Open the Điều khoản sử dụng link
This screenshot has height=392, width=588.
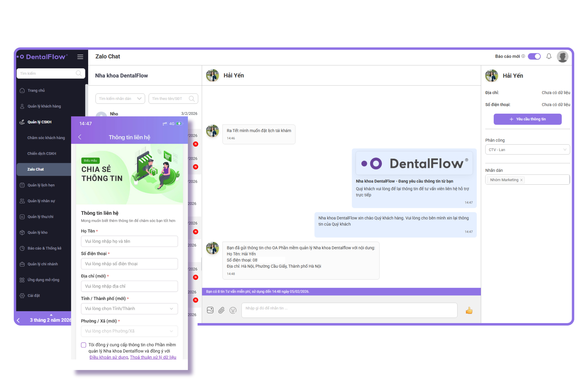109,357
